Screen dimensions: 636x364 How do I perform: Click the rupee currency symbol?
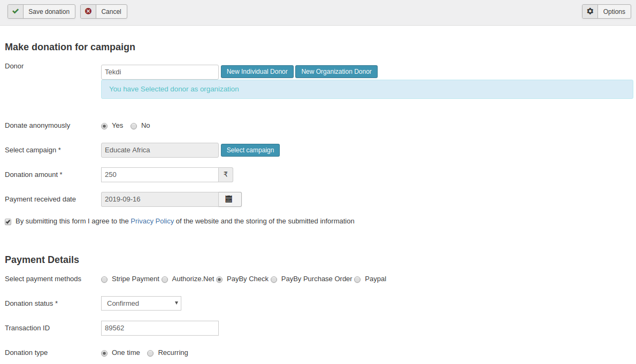point(226,175)
